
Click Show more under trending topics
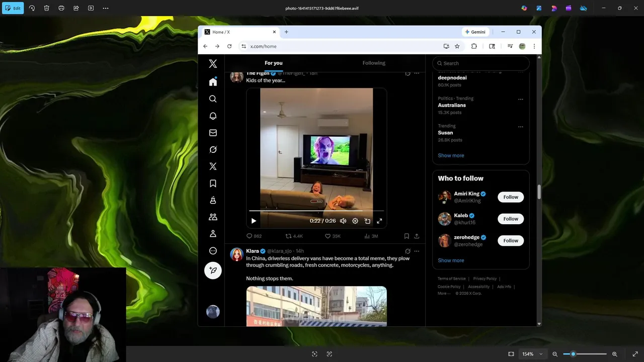pyautogui.click(x=451, y=155)
